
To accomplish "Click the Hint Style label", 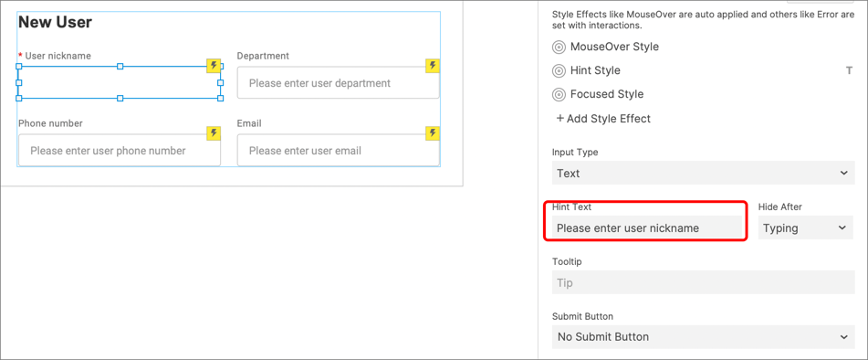I will pos(595,71).
